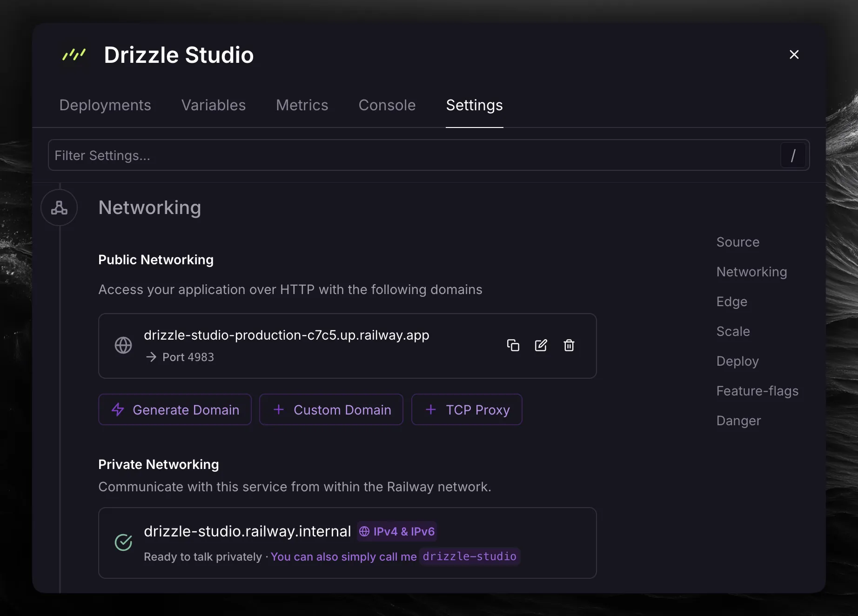Copy the drizzle-studio-production domain
Screen dimensions: 858x616
click(513, 345)
